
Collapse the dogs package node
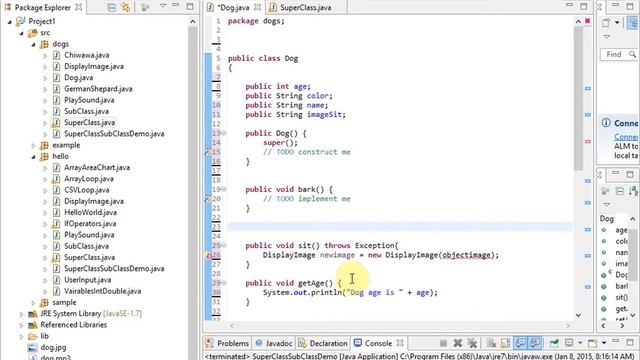click(x=33, y=44)
